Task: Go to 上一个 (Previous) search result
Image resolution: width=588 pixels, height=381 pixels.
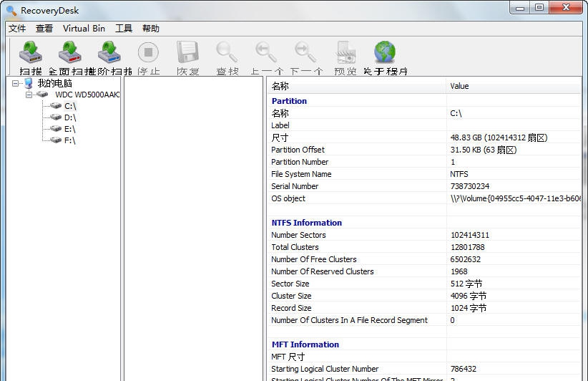Action: click(266, 54)
